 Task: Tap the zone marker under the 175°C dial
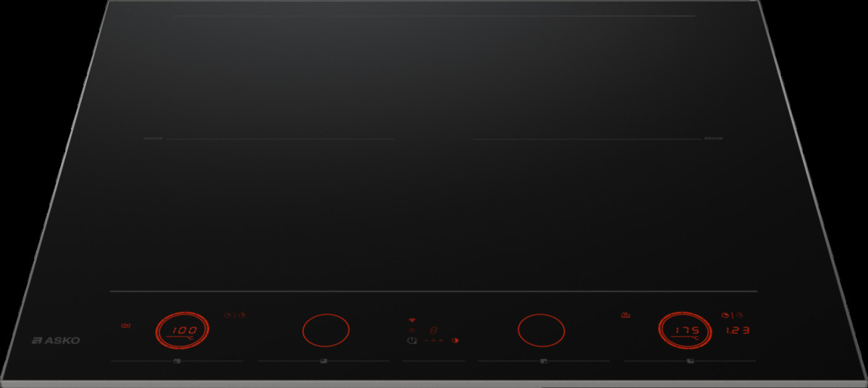[x=691, y=361]
